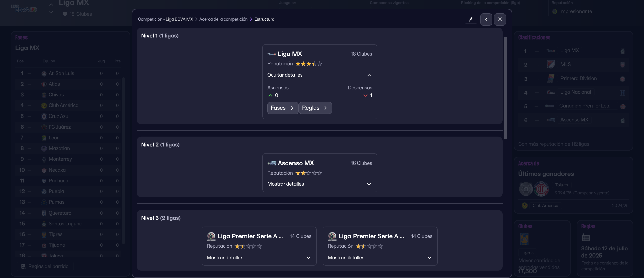Click the Ascenso MX logo in Nivel 2 card
The width and height of the screenshot is (644, 278).
coord(272,163)
